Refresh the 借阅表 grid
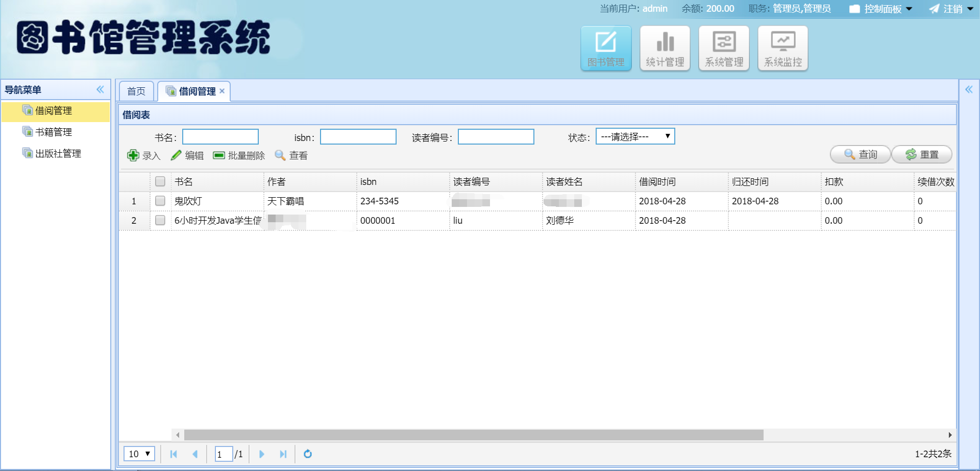The height and width of the screenshot is (471, 980). point(308,454)
